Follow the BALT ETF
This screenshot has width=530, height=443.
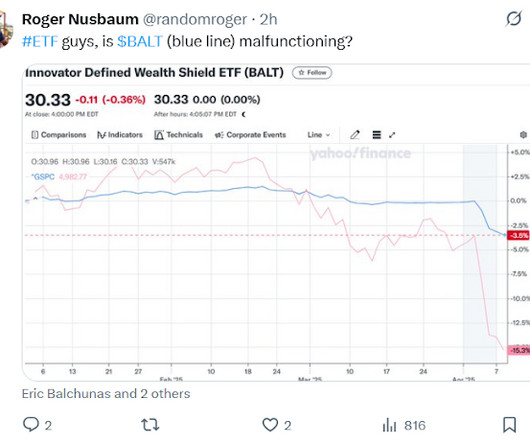coord(312,73)
